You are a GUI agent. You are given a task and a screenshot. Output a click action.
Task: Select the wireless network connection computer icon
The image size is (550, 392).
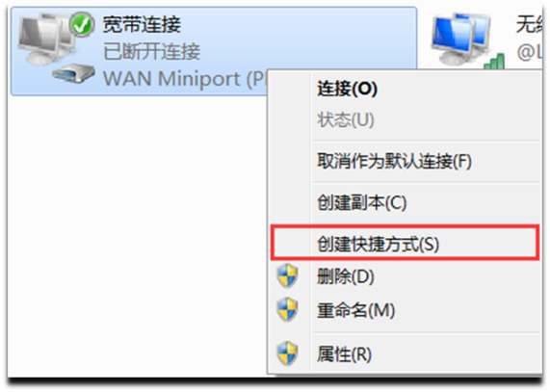pyautogui.click(x=462, y=39)
